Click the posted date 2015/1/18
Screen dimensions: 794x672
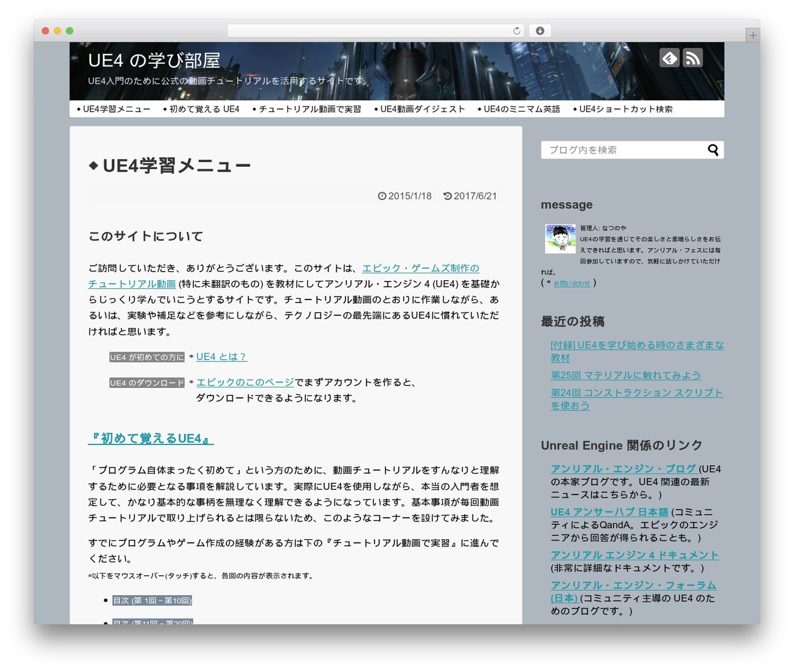click(x=405, y=196)
